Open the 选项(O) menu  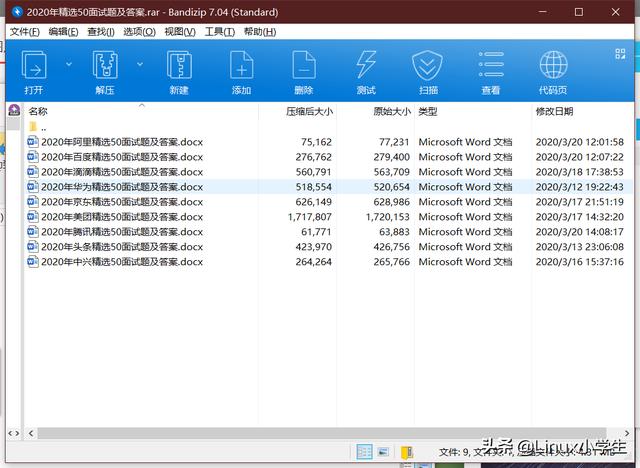point(140,32)
